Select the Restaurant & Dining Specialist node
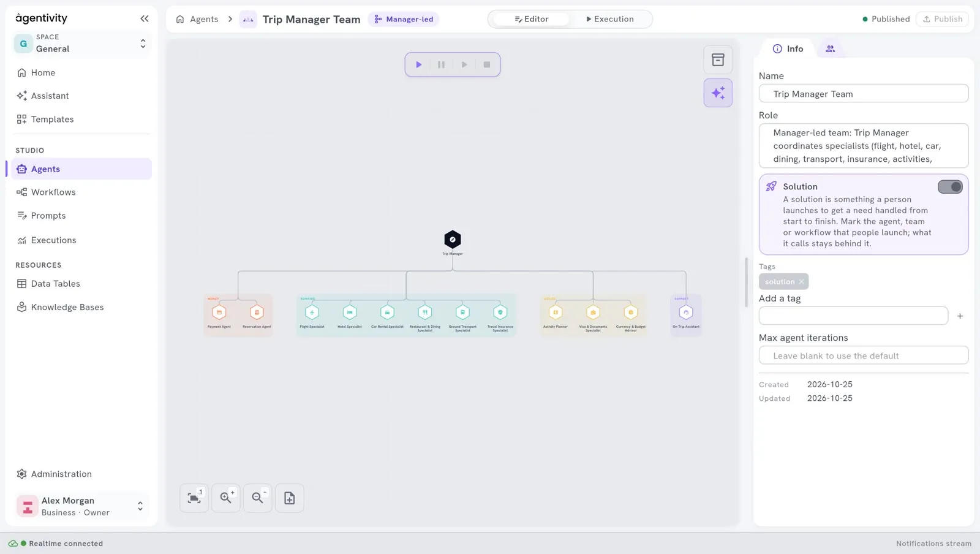This screenshot has width=980, height=554. pyautogui.click(x=425, y=313)
